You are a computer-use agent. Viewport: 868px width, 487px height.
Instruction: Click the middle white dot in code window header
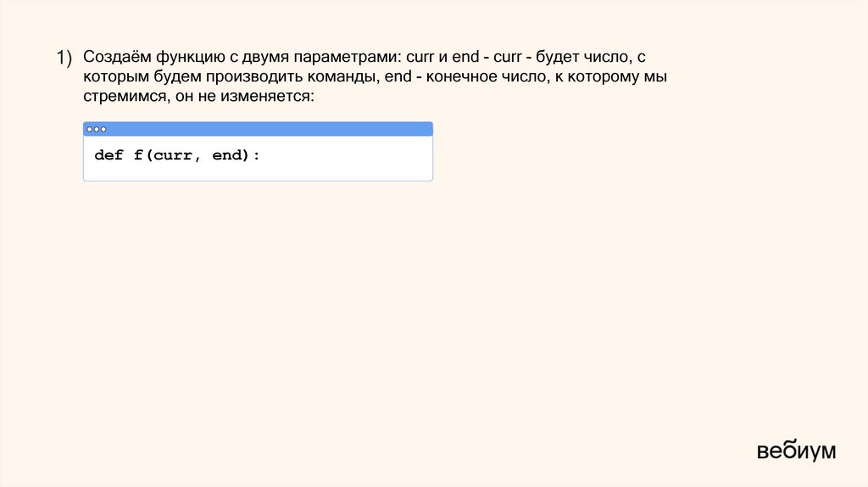96,129
